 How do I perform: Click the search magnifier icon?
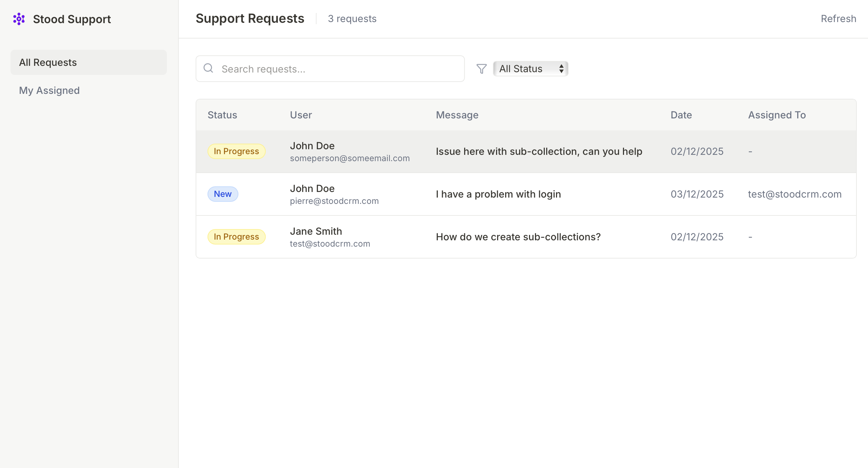tap(208, 68)
